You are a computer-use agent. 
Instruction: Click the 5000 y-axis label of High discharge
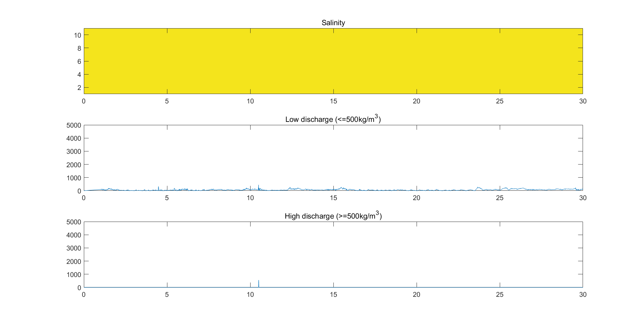pos(74,222)
